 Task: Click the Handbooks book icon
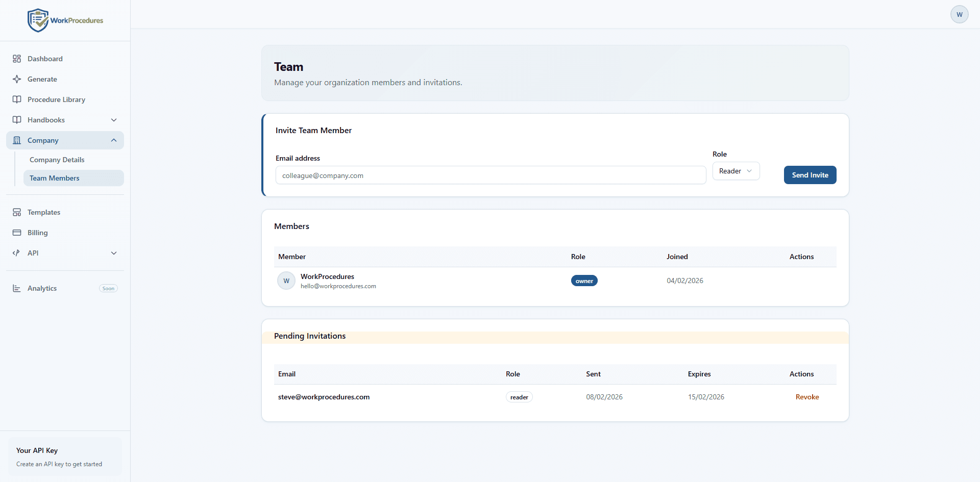17,120
